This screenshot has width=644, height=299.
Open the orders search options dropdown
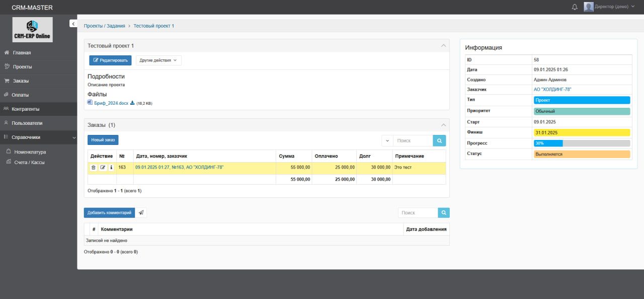387,140
